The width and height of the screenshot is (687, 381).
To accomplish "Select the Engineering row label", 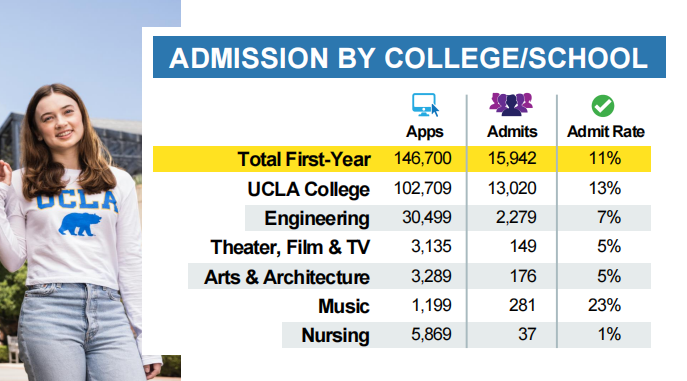I will click(317, 218).
